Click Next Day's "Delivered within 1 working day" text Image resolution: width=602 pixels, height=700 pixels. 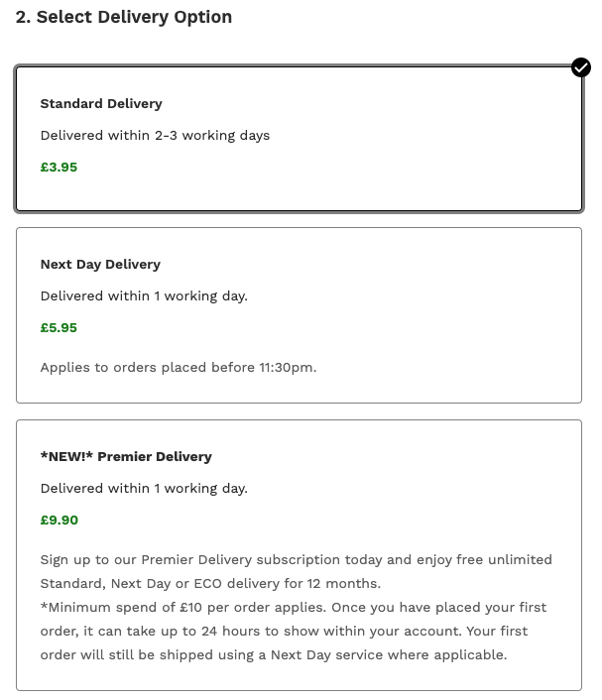(x=144, y=295)
